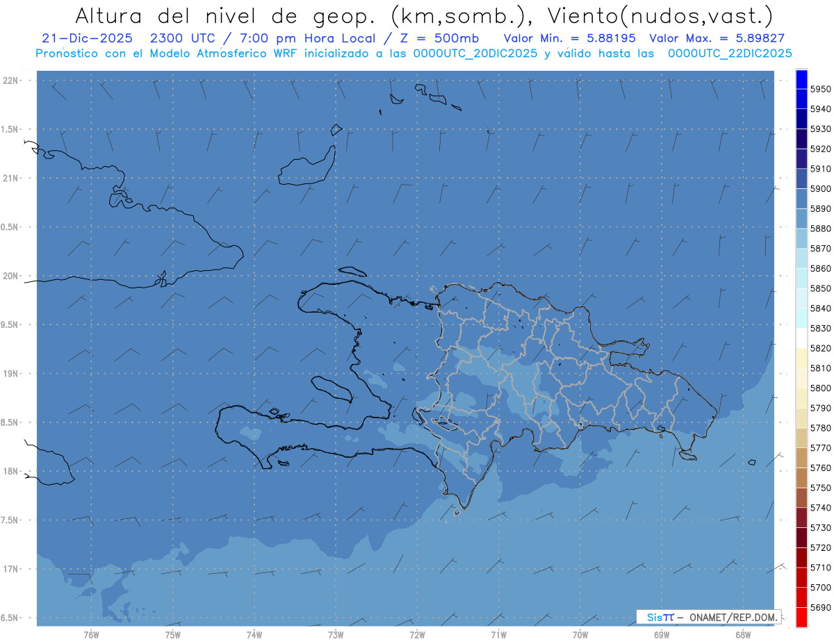Click the '72W' longitude axis label
This screenshot has width=834, height=644.
(418, 635)
